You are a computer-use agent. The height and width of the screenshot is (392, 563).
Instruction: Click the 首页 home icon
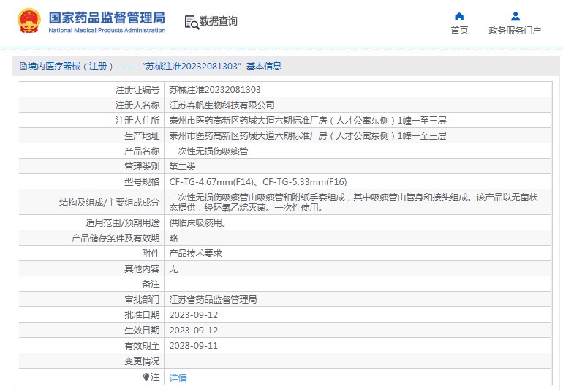click(459, 17)
